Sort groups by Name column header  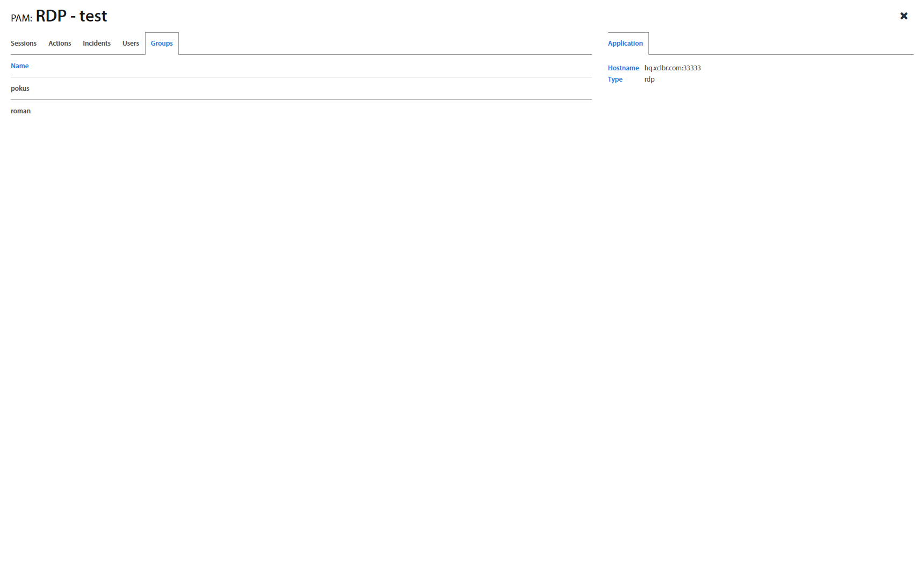(20, 66)
